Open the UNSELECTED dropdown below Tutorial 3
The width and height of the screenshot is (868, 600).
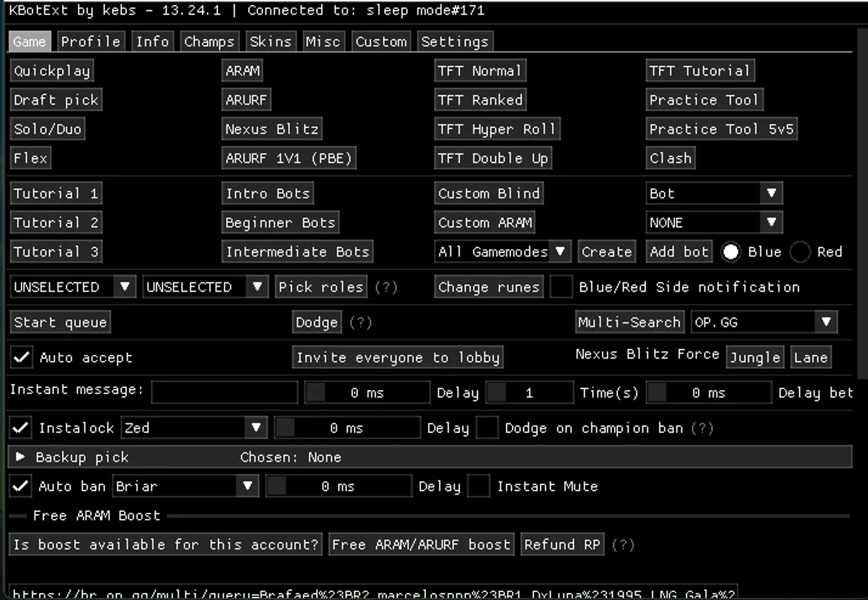coord(73,287)
